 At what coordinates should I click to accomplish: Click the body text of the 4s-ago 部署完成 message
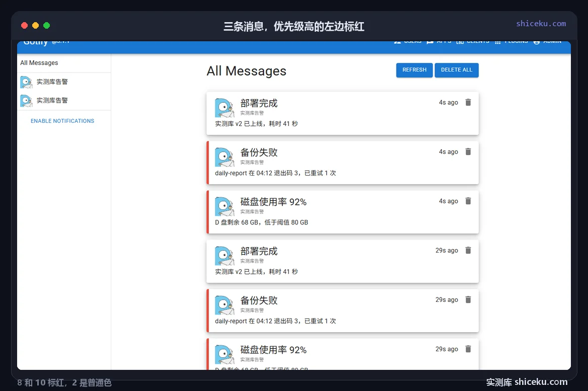(256, 124)
